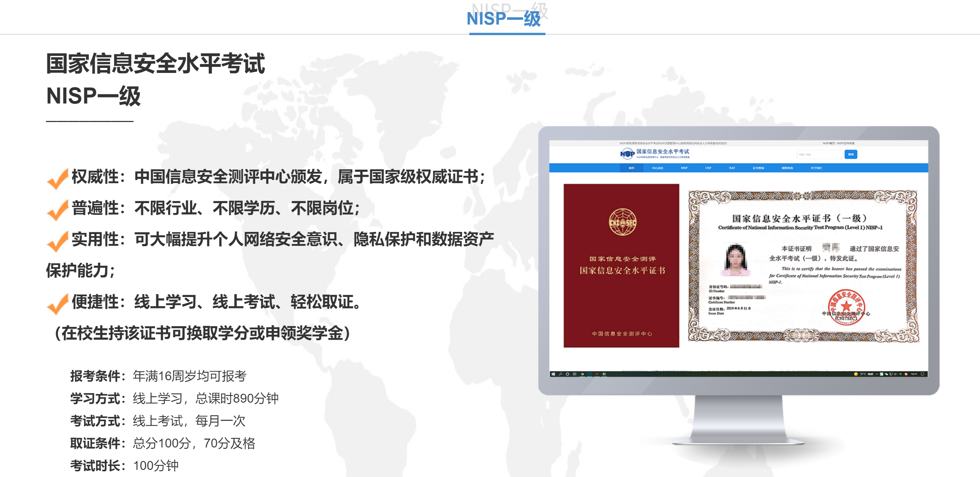
Task: Click the line 权威性：中国信息安全测评中心颁发
Action: [x=278, y=177]
